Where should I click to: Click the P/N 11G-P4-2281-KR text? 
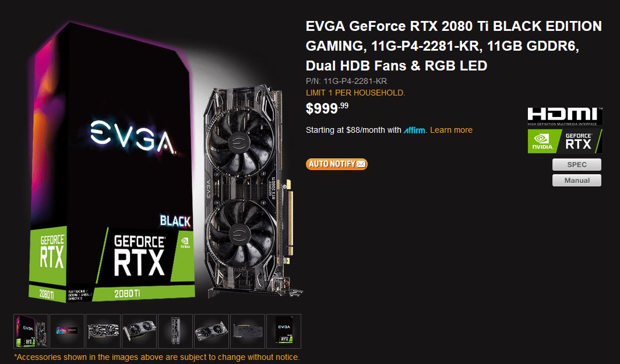[x=346, y=82]
